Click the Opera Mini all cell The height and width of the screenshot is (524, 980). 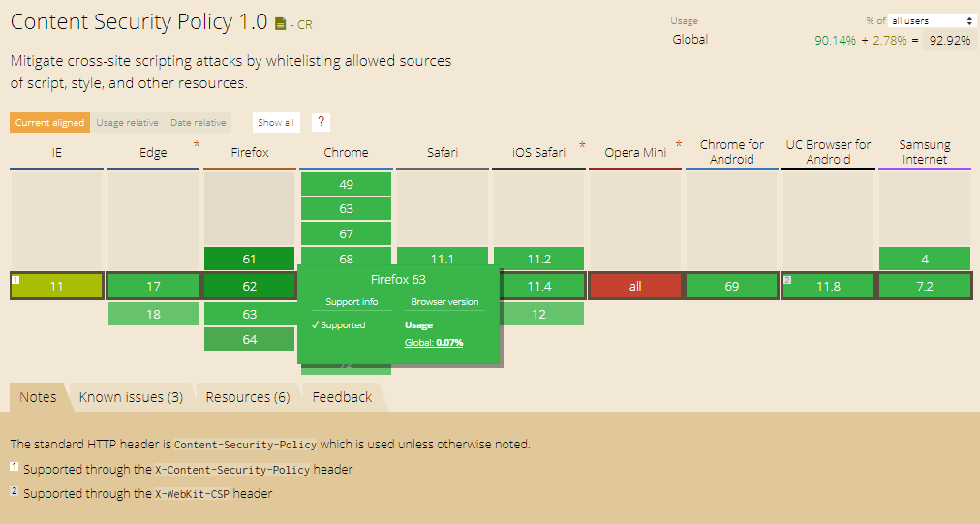click(635, 287)
